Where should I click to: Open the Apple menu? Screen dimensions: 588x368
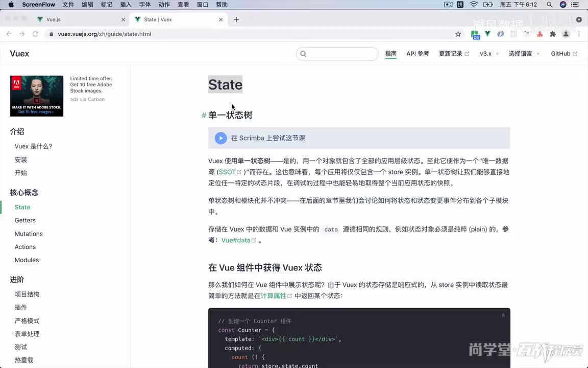pos(11,5)
